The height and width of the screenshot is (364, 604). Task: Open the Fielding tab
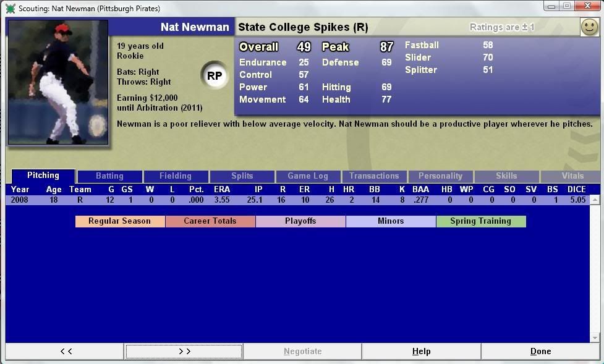click(176, 176)
